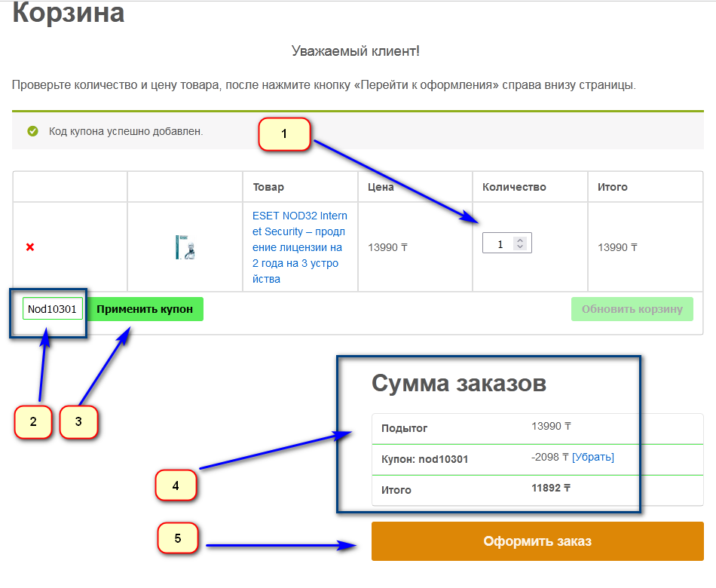The width and height of the screenshot is (716, 588).
Task: Click the Подытог label
Action: point(404,428)
